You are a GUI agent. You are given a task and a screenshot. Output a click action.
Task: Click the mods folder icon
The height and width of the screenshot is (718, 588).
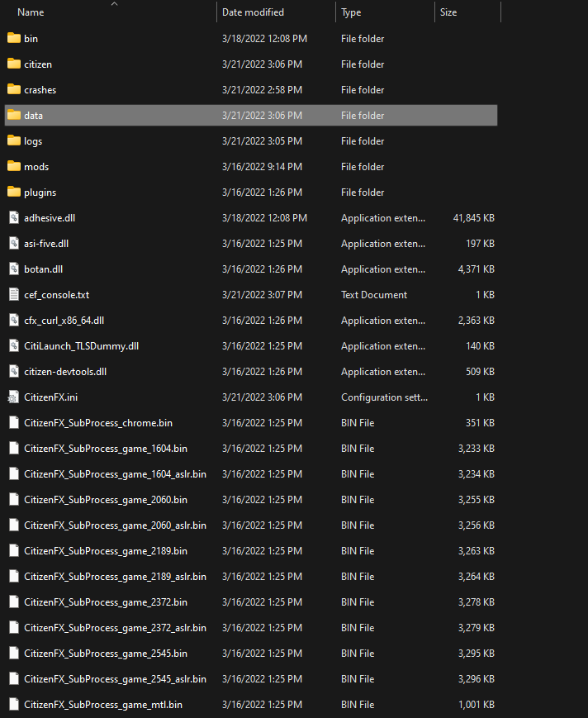[x=14, y=166]
